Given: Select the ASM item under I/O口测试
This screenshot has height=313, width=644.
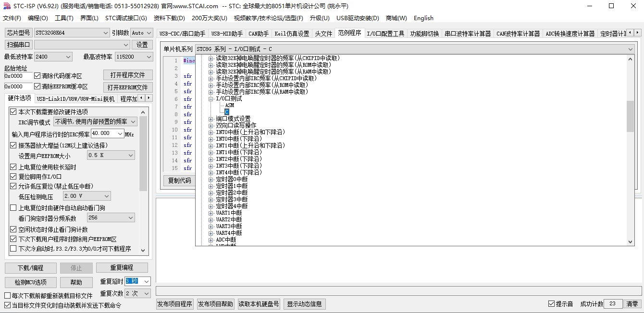Looking at the screenshot, I should [x=230, y=105].
